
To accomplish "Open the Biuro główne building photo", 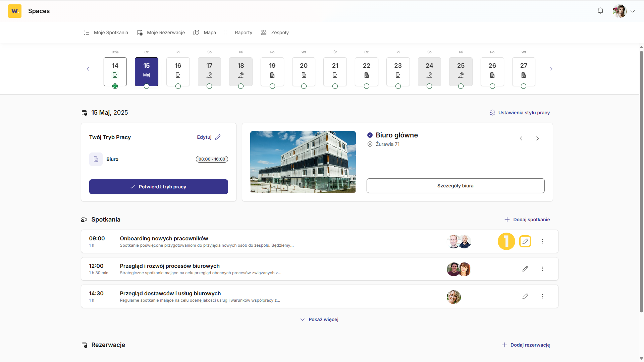I will click(303, 162).
